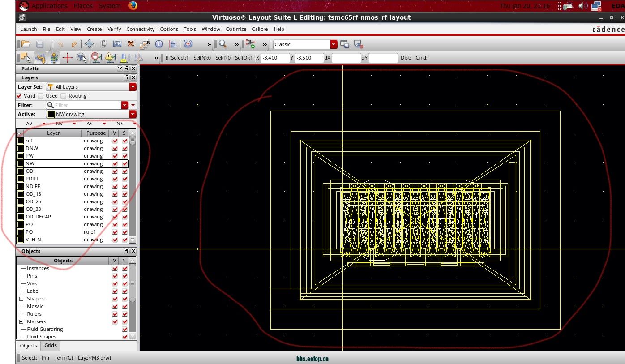Select the Move tool icon
The width and height of the screenshot is (625, 364).
click(x=89, y=44)
